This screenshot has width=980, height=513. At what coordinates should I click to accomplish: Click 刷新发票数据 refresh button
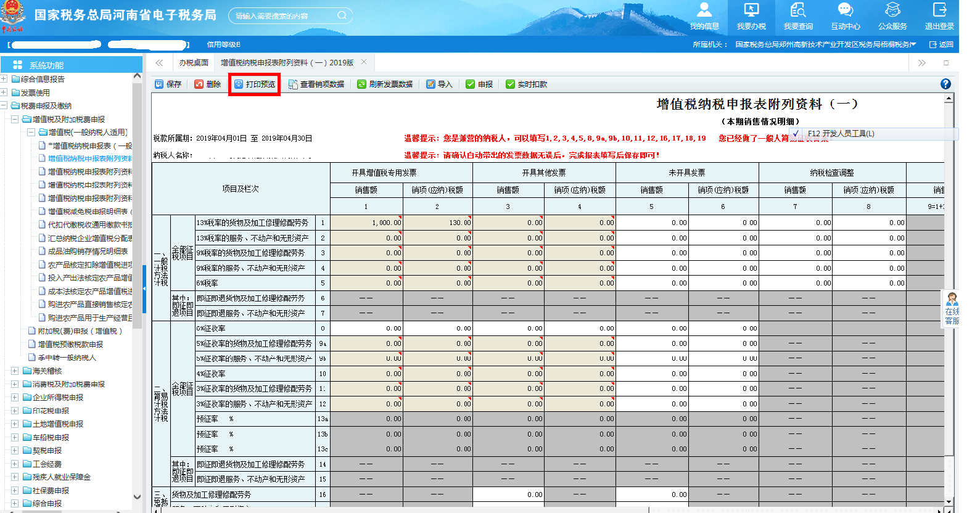pyautogui.click(x=385, y=84)
